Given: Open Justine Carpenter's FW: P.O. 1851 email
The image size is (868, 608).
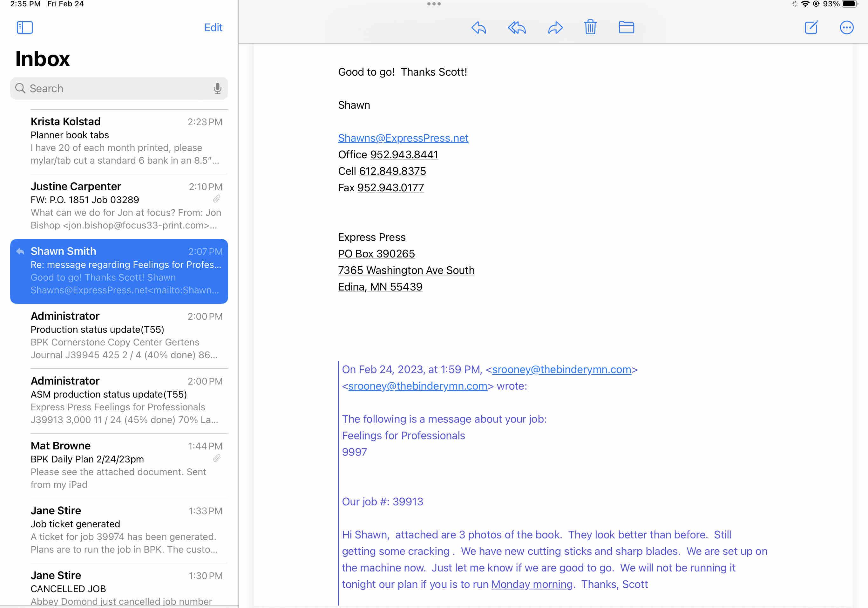Looking at the screenshot, I should (126, 205).
